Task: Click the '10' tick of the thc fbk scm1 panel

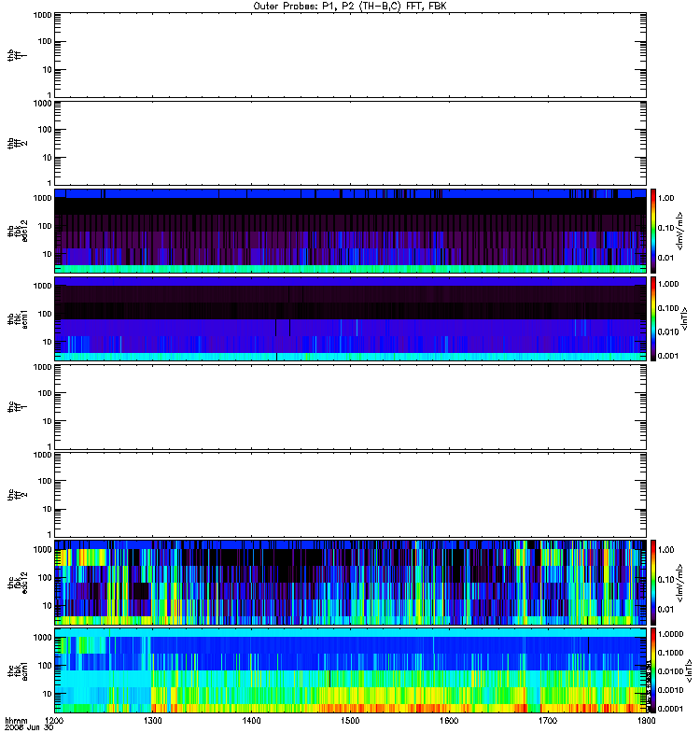Action: [48, 694]
